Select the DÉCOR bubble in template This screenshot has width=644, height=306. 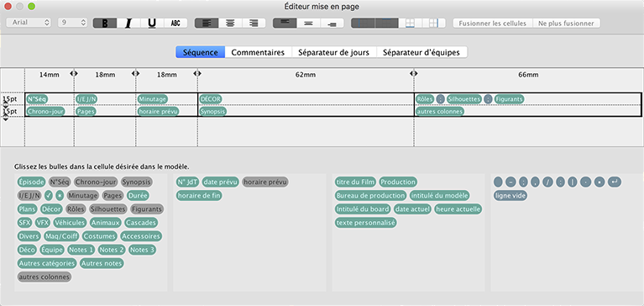210,99
